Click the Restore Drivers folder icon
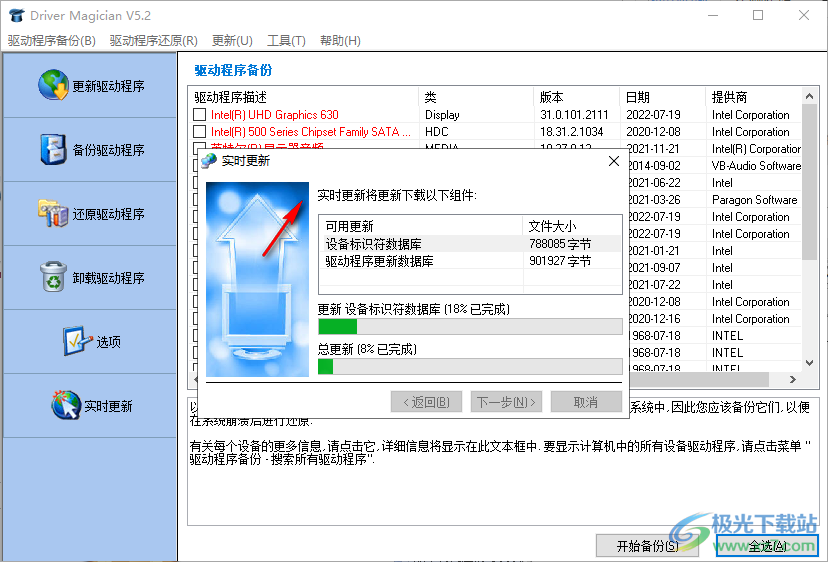 coord(53,213)
